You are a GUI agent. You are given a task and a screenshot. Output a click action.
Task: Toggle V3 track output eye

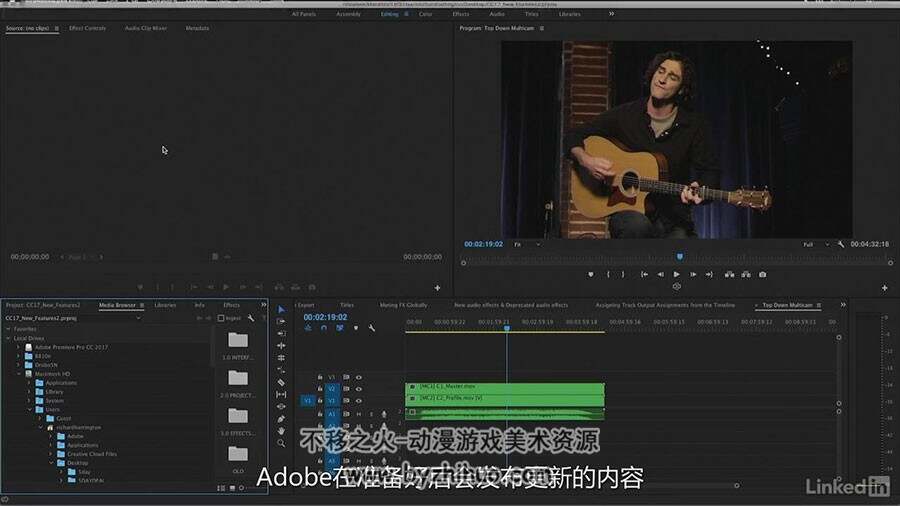pos(359,377)
